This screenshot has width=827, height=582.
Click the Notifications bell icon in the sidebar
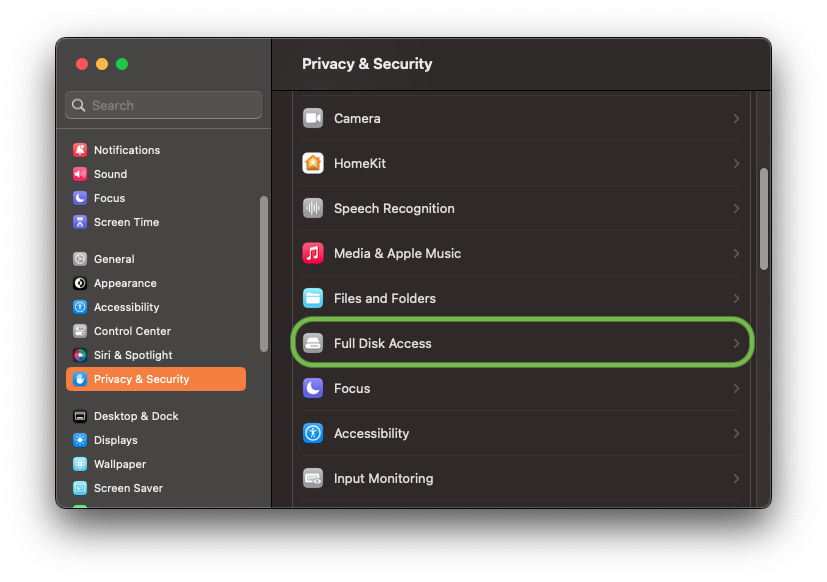[x=80, y=150]
